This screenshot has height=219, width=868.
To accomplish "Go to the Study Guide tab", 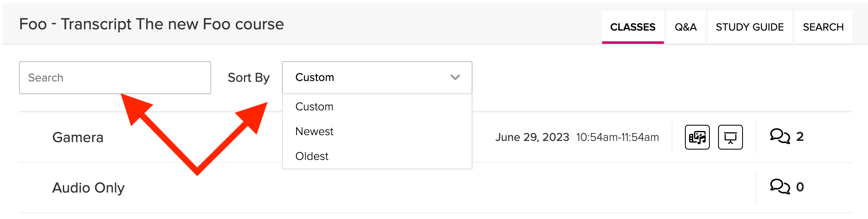I will tap(750, 27).
